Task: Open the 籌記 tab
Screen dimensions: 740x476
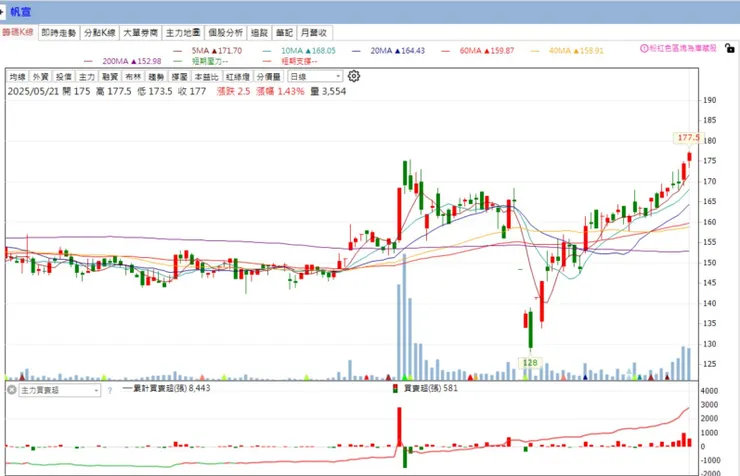Action: (x=285, y=33)
